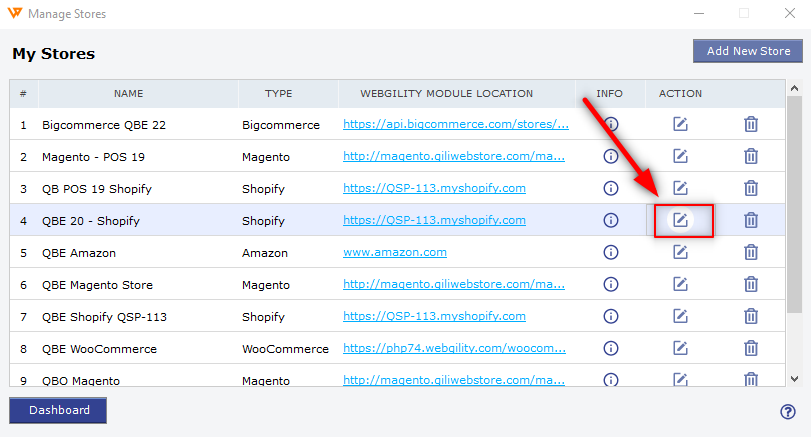Click the scrollbar down arrow
The width and height of the screenshot is (811, 437).
tap(794, 378)
